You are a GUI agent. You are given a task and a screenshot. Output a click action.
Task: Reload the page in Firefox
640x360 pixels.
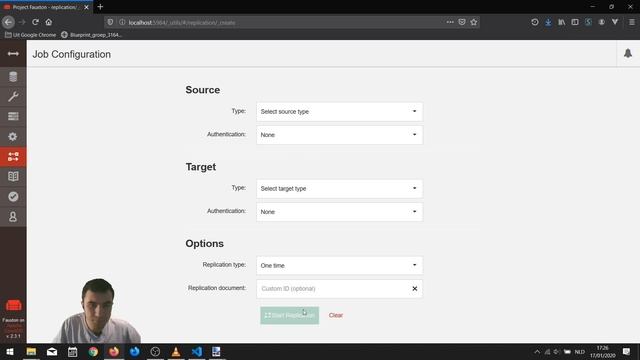(x=36, y=22)
